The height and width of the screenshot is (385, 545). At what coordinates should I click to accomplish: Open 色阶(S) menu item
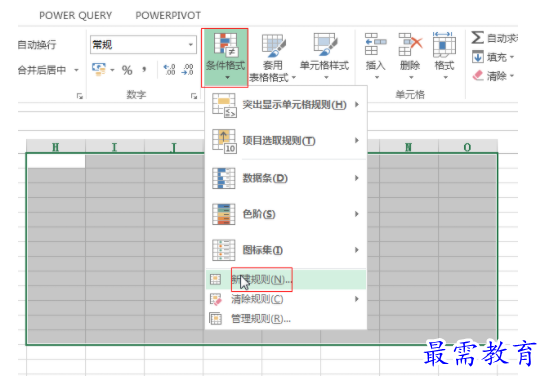pos(286,214)
